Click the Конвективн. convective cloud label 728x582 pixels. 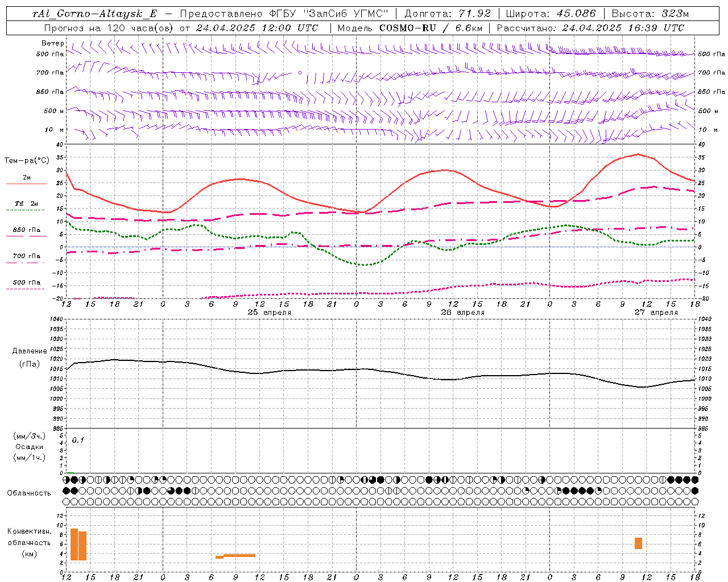tap(30, 531)
